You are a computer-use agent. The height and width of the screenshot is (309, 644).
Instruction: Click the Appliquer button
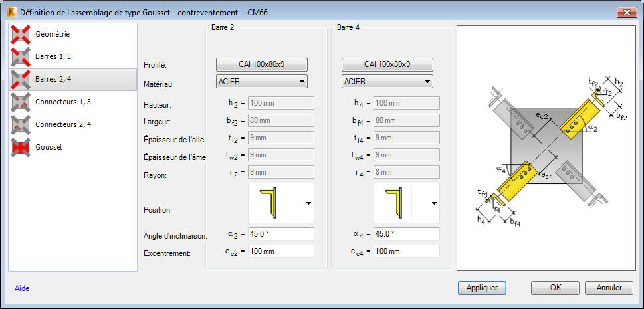pyautogui.click(x=483, y=288)
